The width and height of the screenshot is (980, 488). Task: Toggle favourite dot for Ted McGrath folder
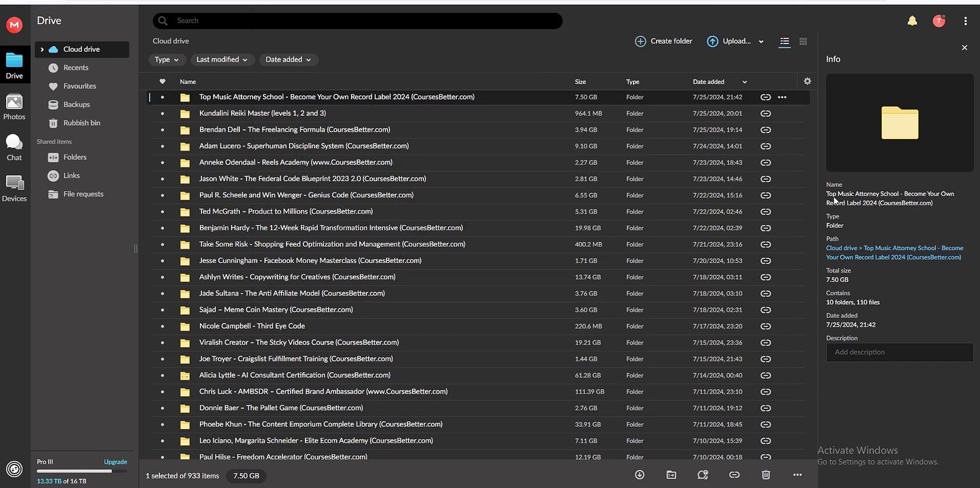click(x=162, y=211)
